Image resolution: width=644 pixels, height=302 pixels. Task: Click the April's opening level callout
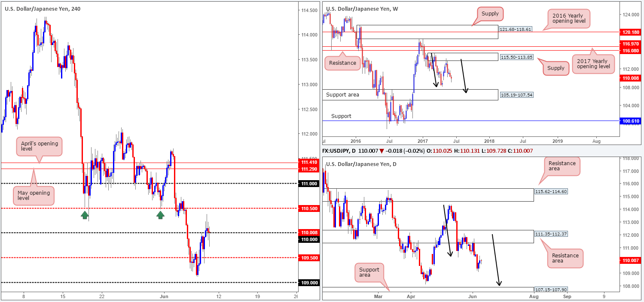pyautogui.click(x=39, y=146)
